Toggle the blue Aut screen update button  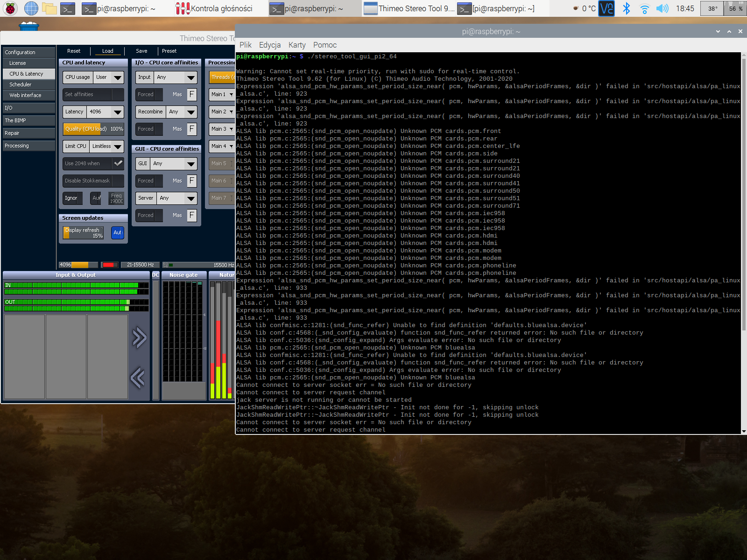click(x=118, y=232)
